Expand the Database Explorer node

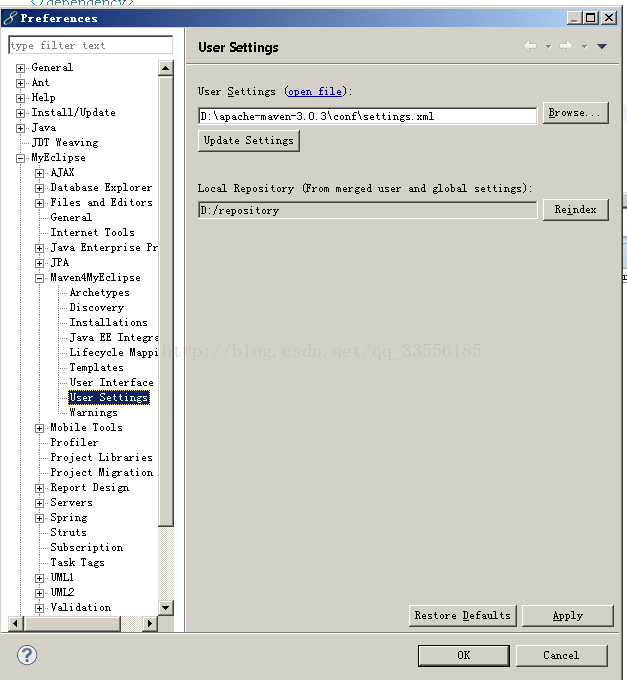coord(39,188)
